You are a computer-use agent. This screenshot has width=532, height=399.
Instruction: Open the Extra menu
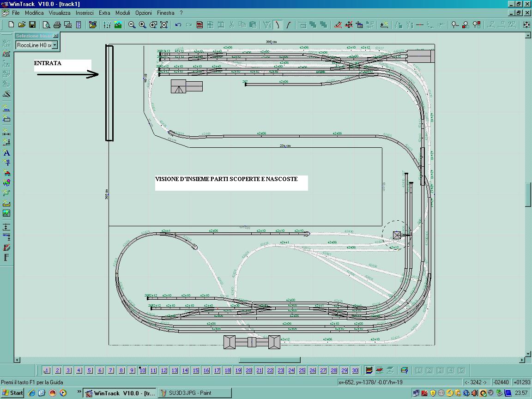tap(104, 13)
